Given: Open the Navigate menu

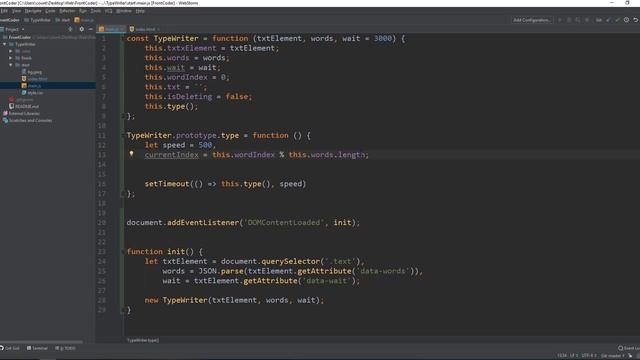Looking at the screenshot, I should [x=33, y=11].
